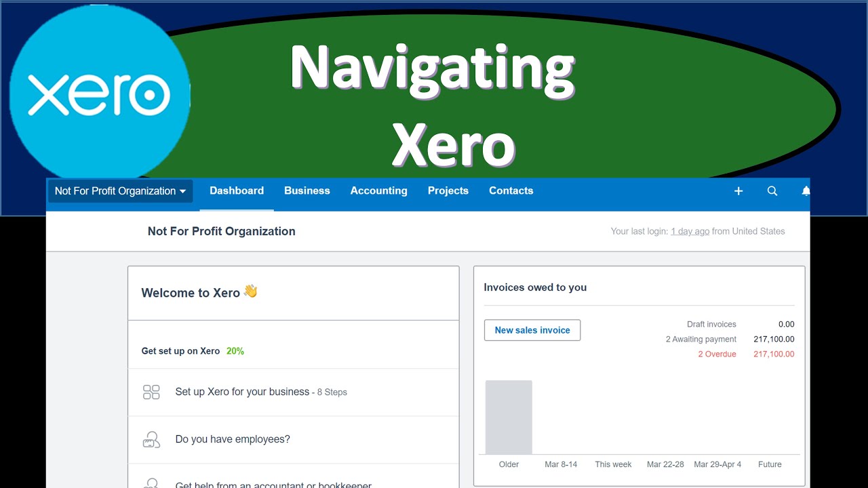Click the 217,100.00 overdue amount
868x488 pixels.
[x=774, y=354]
